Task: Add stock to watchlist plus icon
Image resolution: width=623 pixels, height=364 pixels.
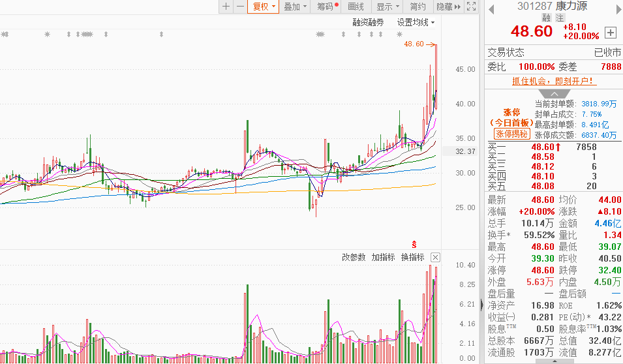Action: (611, 33)
